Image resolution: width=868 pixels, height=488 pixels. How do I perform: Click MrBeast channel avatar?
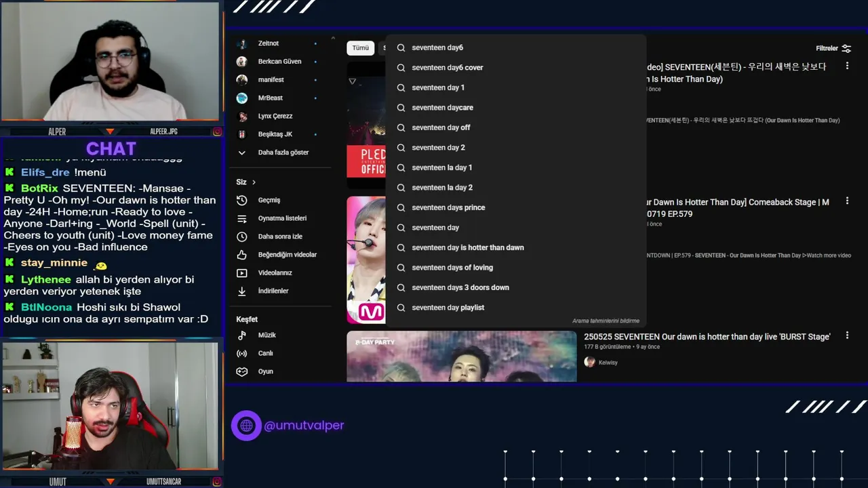coord(241,98)
